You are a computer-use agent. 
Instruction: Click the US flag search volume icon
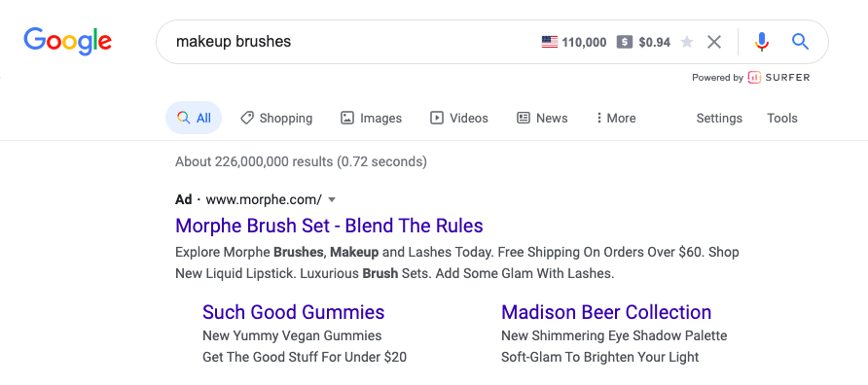(549, 42)
